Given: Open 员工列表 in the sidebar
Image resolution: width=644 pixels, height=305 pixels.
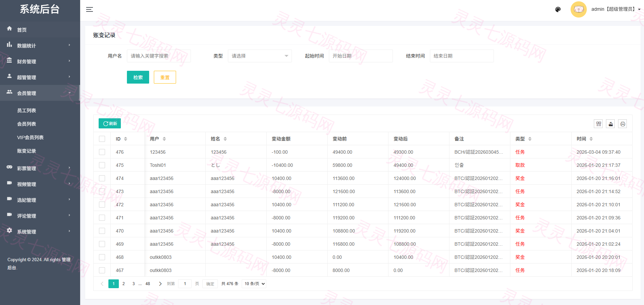Looking at the screenshot, I should 27,111.
